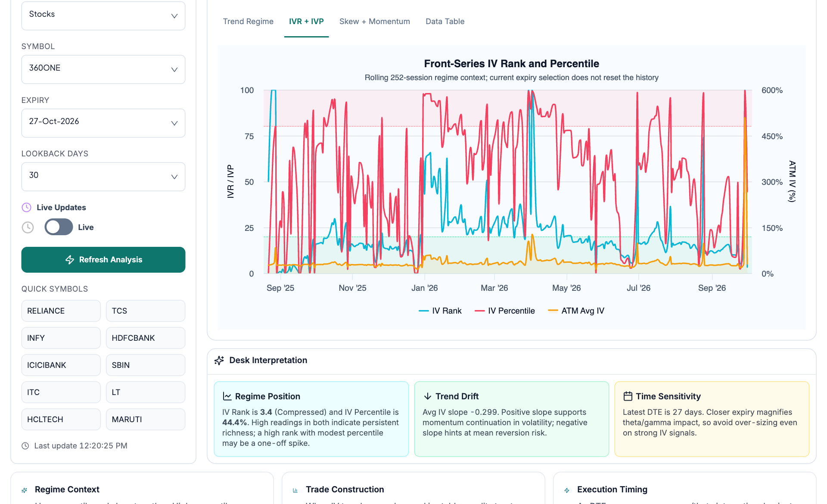The height and width of the screenshot is (504, 827).
Task: Switch to the Data Table tab
Action: tap(445, 22)
